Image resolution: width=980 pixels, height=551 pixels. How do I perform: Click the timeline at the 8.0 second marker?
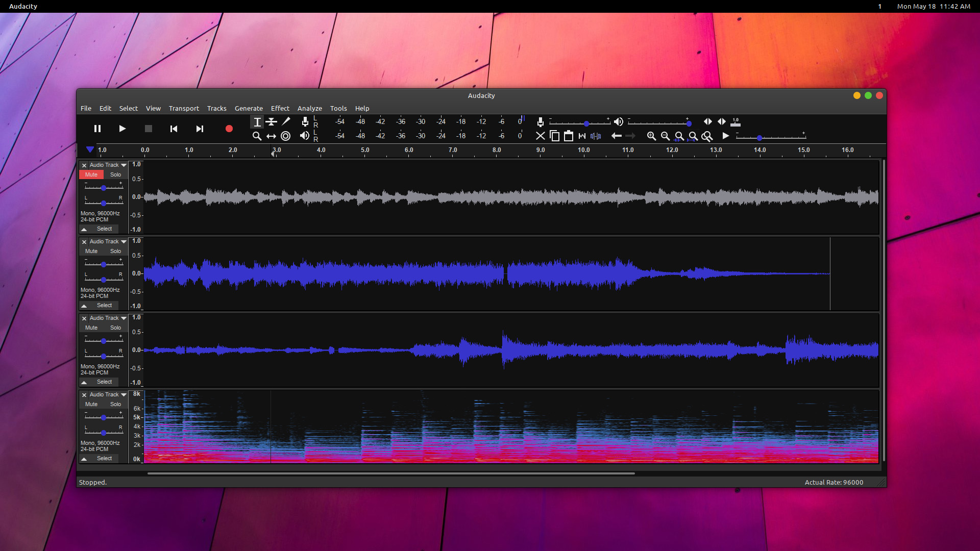(497, 150)
